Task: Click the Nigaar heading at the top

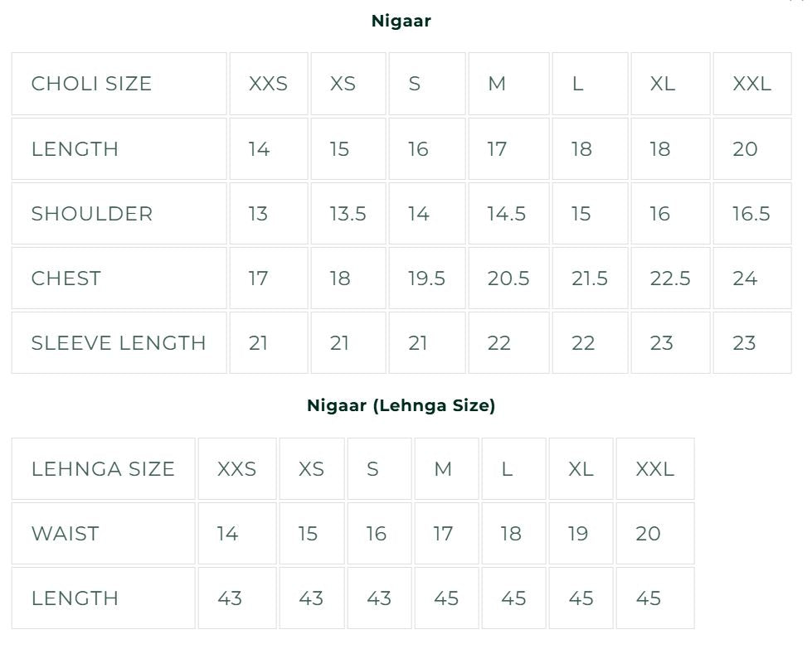Action: [401, 22]
